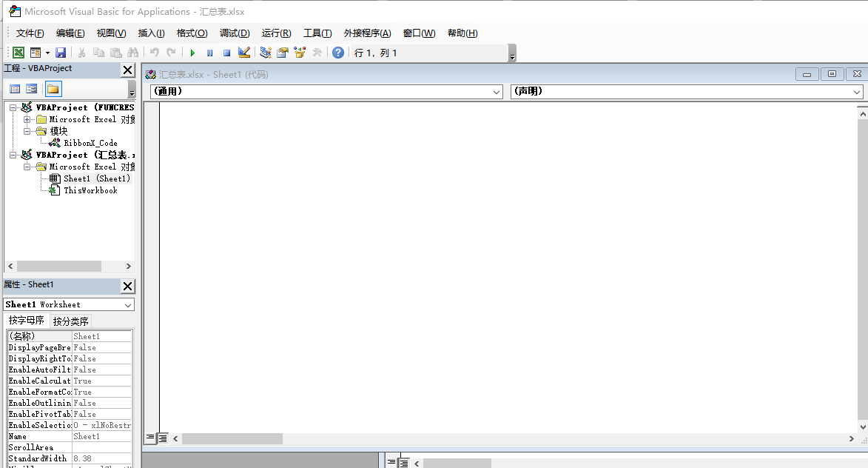868x468 pixels.
Task: Click Full Module View button in code window
Action: [163, 438]
